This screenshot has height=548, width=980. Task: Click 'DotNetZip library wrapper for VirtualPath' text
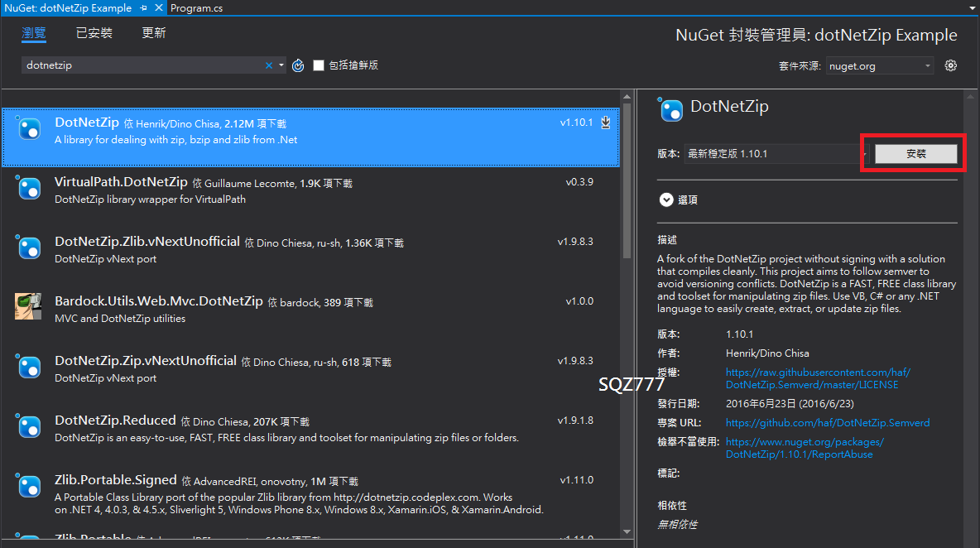coord(150,199)
